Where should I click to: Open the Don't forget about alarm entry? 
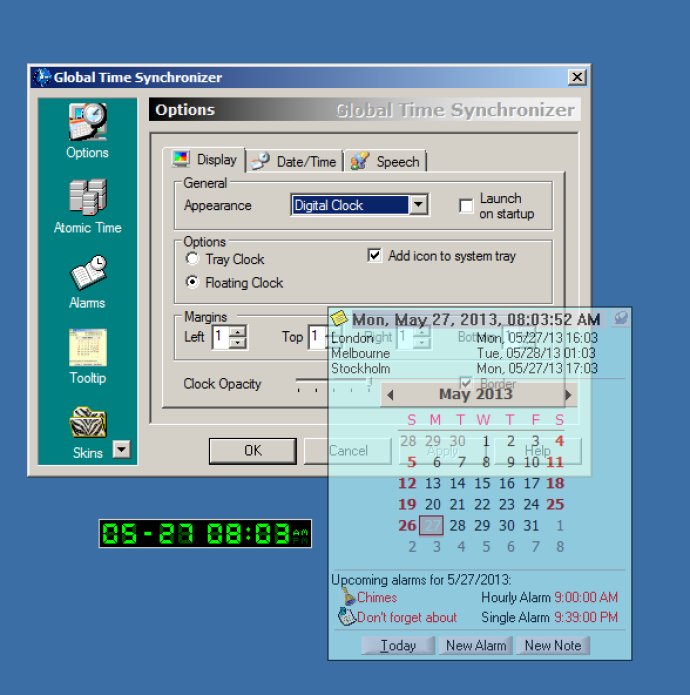point(479,617)
